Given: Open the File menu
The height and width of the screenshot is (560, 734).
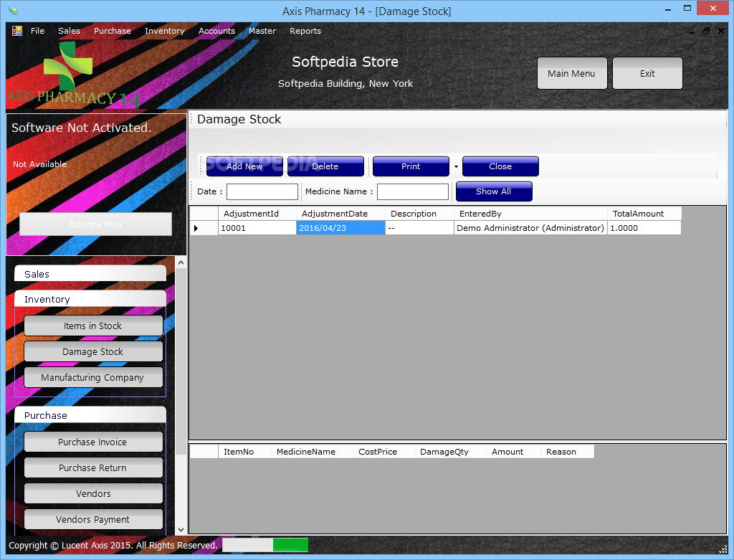Looking at the screenshot, I should (37, 31).
